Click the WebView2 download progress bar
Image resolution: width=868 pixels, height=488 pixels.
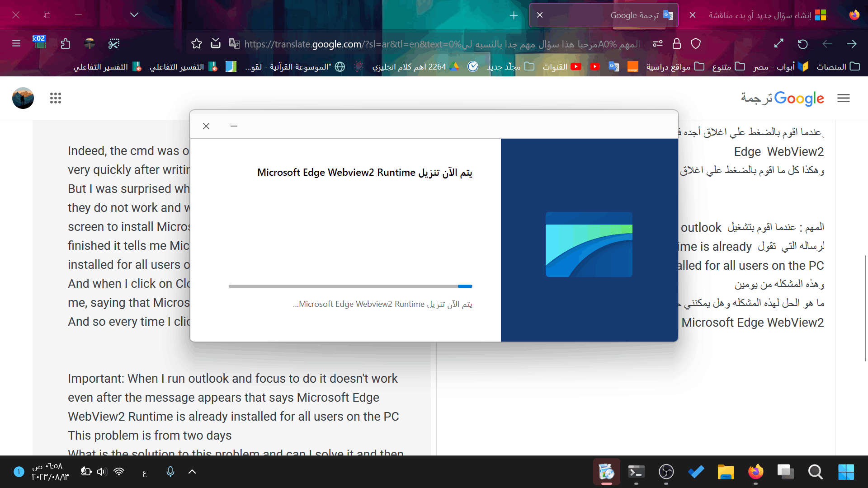point(350,286)
